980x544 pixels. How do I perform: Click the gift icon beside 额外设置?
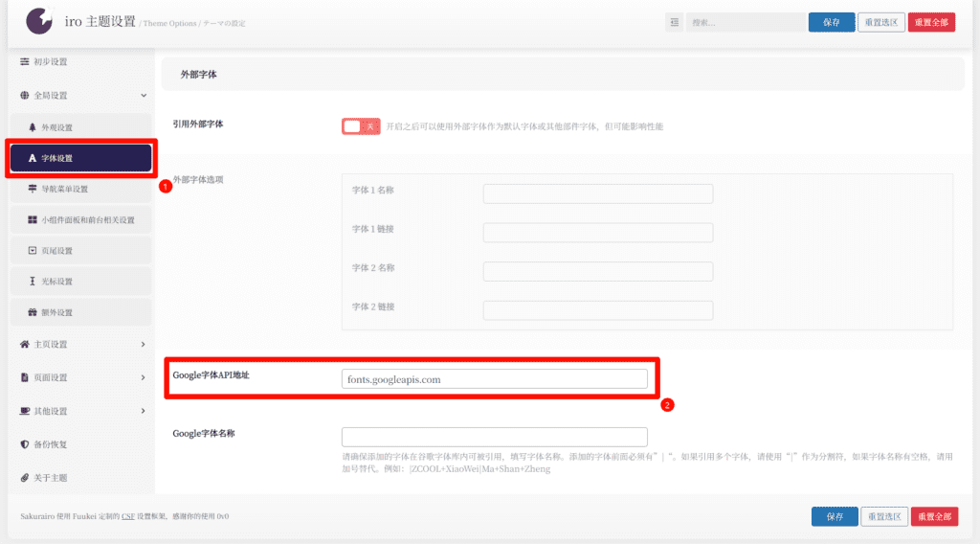coord(33,312)
